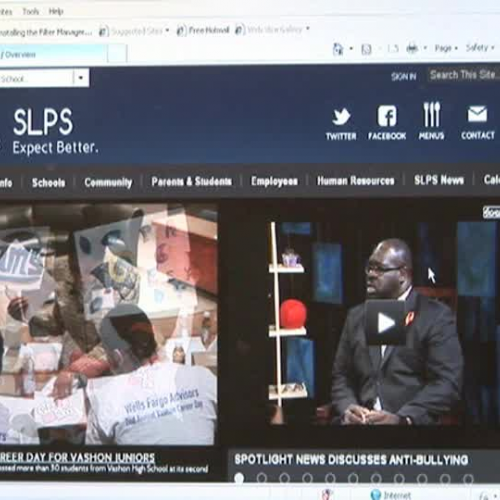Open the Help menu
This screenshot has width=500, height=500.
pyautogui.click(x=56, y=12)
